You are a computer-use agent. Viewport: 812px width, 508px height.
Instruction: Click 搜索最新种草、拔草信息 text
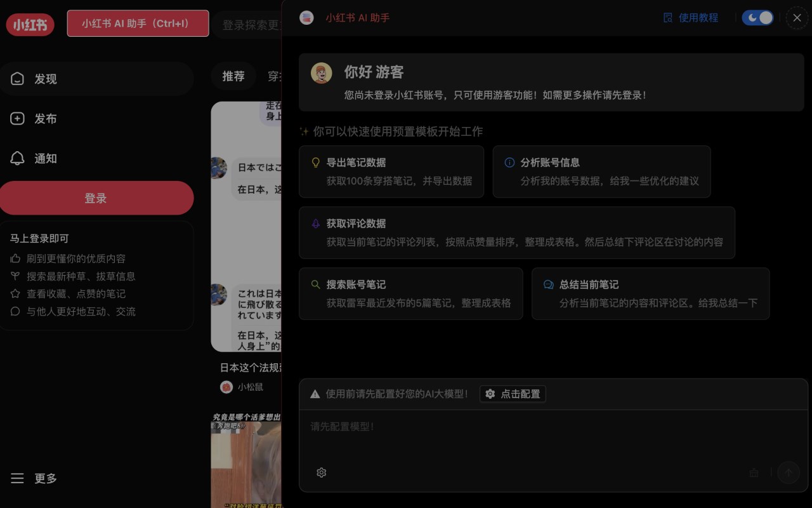coord(81,276)
